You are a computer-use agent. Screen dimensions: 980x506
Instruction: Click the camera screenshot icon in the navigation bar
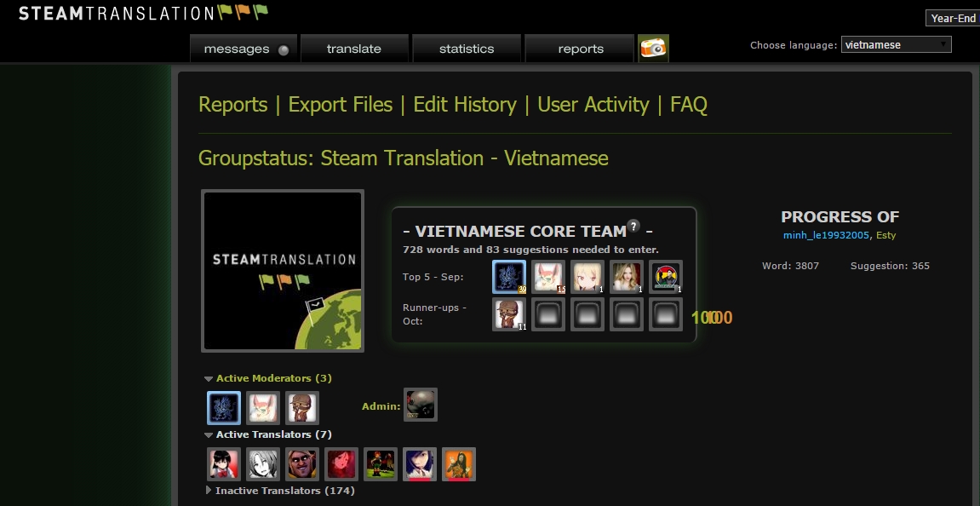[x=653, y=49]
